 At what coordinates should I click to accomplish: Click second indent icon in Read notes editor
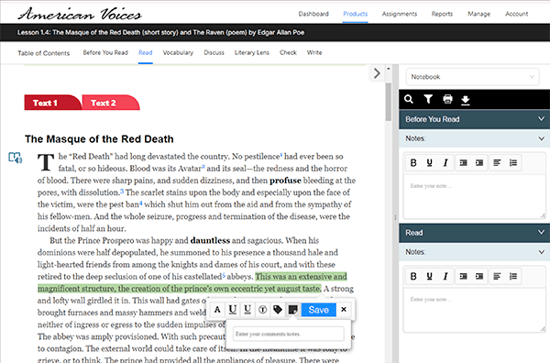pyautogui.click(x=479, y=276)
